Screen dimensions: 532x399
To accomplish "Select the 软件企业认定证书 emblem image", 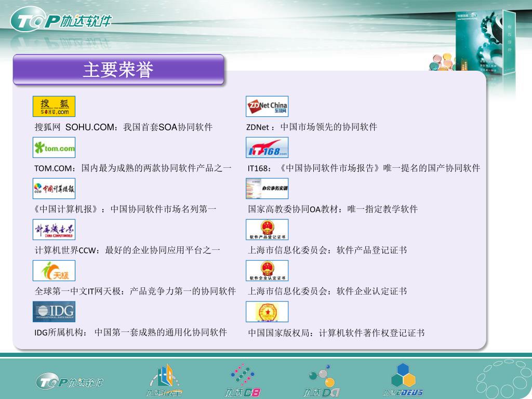I will point(267,271).
